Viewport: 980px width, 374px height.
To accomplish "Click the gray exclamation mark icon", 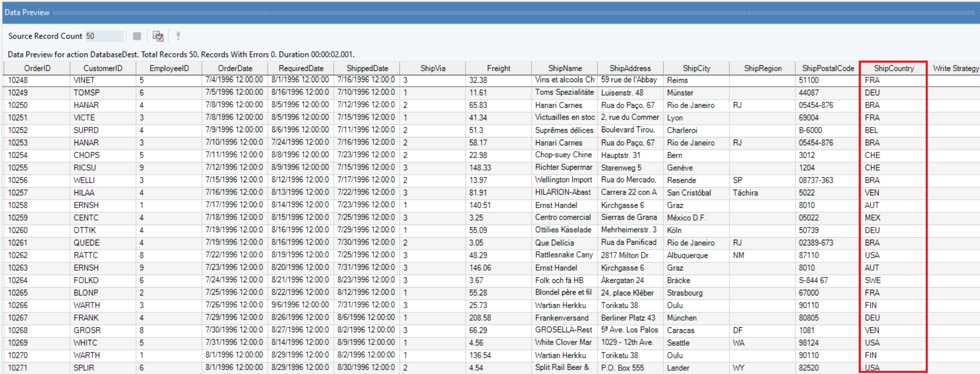I will click(x=178, y=36).
